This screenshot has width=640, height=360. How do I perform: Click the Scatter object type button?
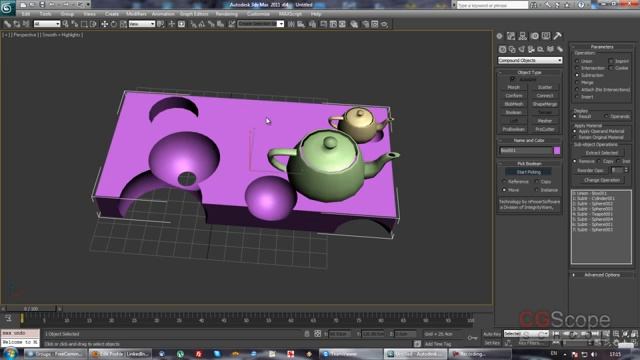(545, 87)
